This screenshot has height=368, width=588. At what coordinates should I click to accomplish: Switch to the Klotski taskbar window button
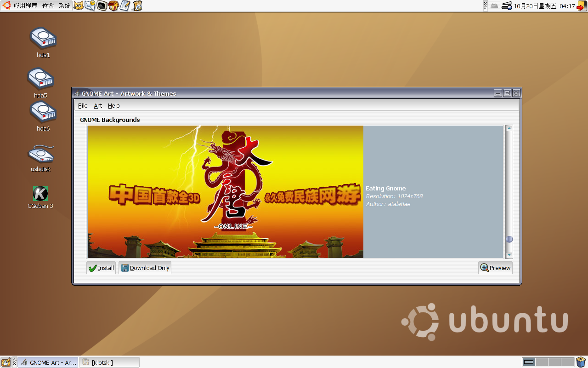click(109, 362)
